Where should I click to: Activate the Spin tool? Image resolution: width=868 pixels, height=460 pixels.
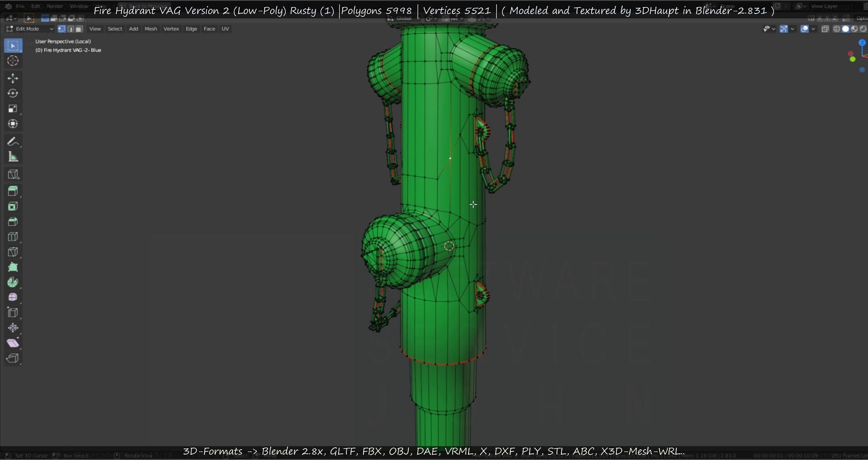coord(13,282)
